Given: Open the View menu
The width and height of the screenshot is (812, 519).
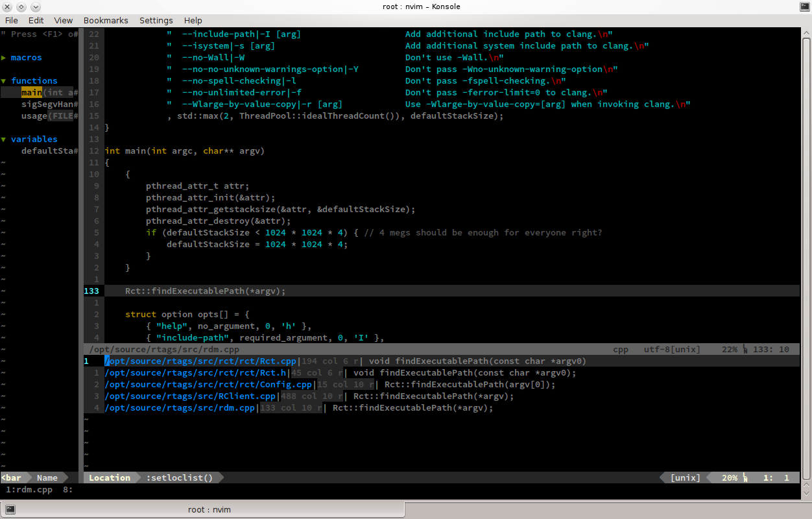Looking at the screenshot, I should 64,20.
